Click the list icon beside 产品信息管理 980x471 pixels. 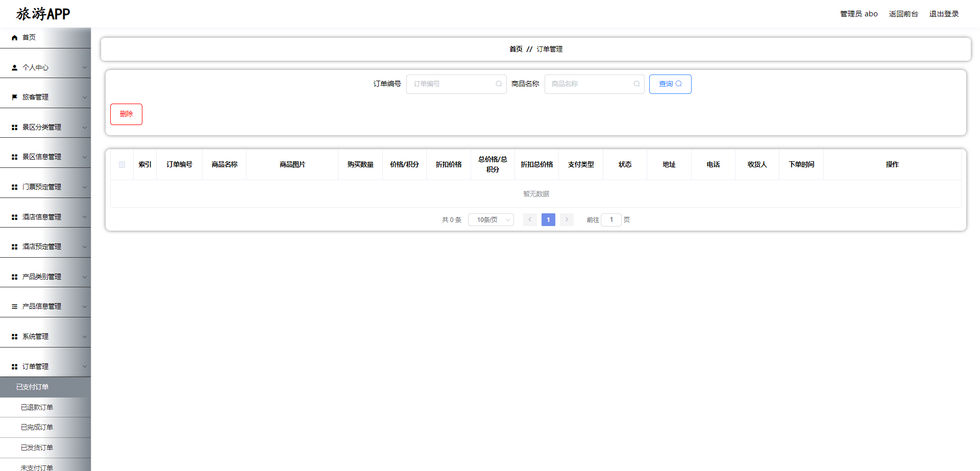coord(14,306)
